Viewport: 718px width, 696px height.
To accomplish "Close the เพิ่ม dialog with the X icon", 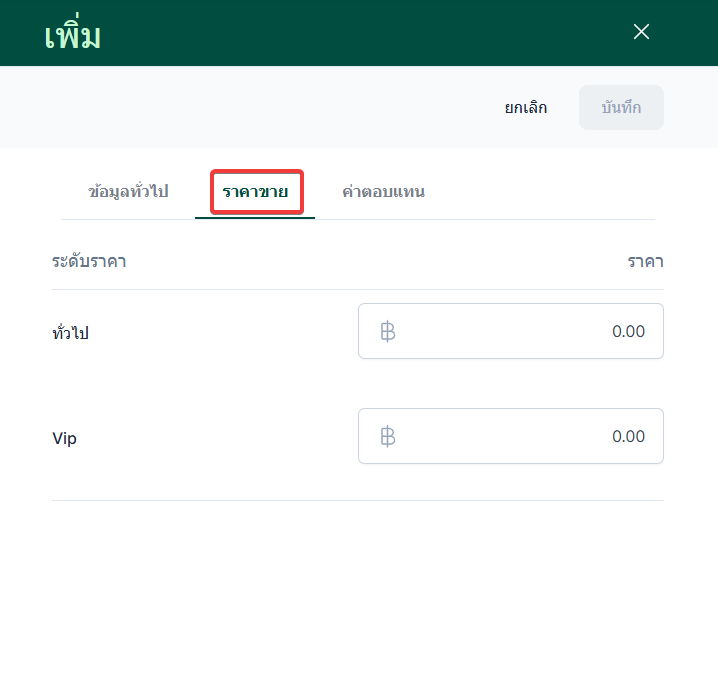I will click(x=642, y=32).
